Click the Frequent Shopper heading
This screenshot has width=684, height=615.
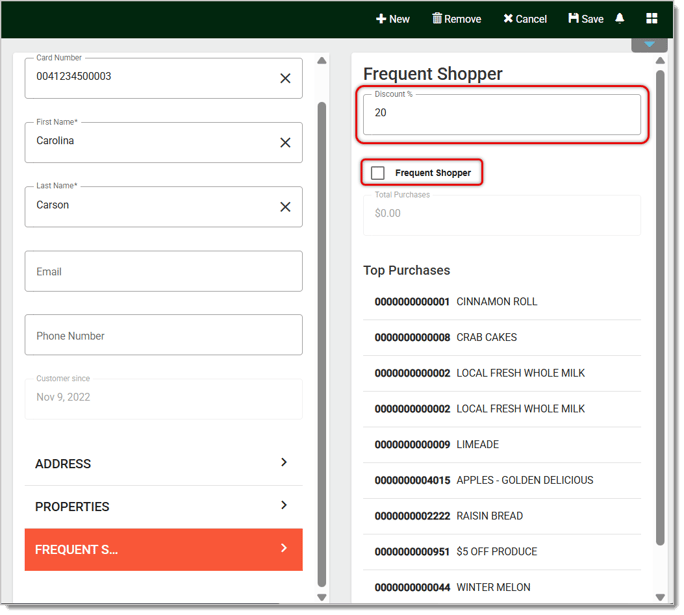point(433,74)
